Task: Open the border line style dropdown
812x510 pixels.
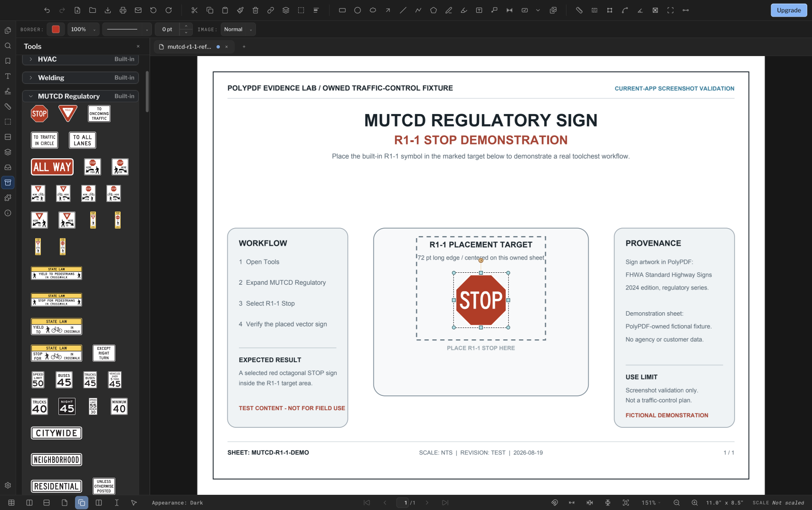Action: point(127,29)
